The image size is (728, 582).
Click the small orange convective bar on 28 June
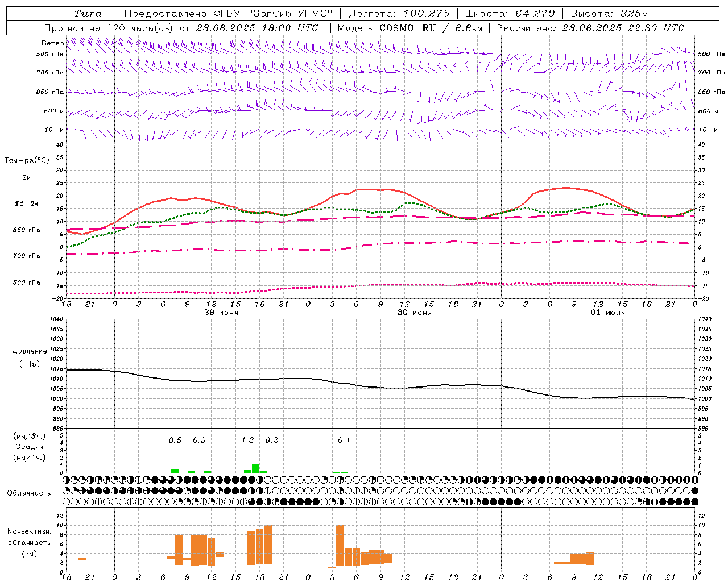point(82,559)
